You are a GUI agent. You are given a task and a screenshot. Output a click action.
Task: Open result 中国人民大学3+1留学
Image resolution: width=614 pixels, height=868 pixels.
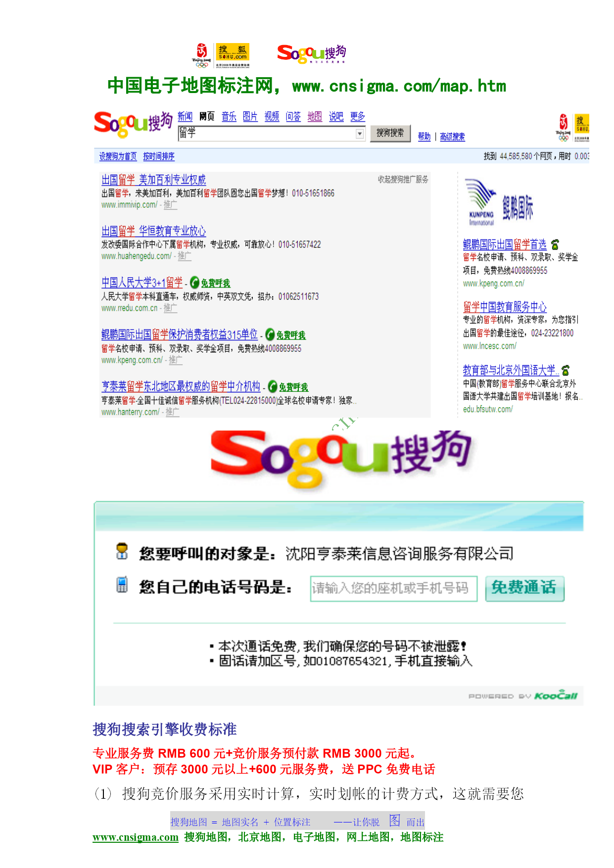pyautogui.click(x=142, y=283)
